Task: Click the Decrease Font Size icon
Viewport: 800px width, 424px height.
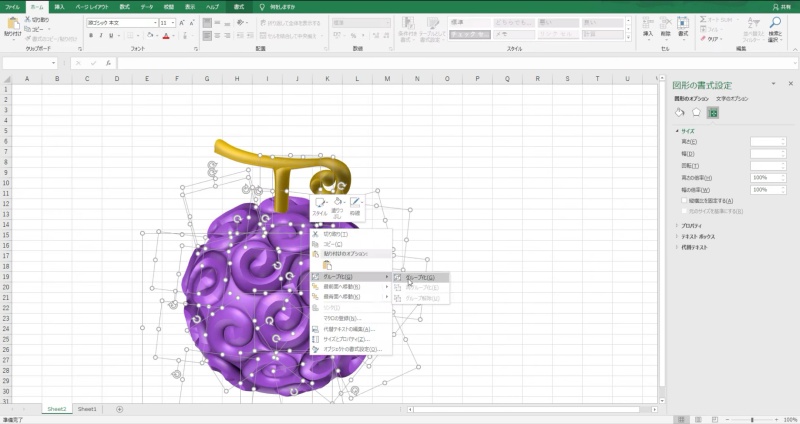Action: click(x=192, y=23)
